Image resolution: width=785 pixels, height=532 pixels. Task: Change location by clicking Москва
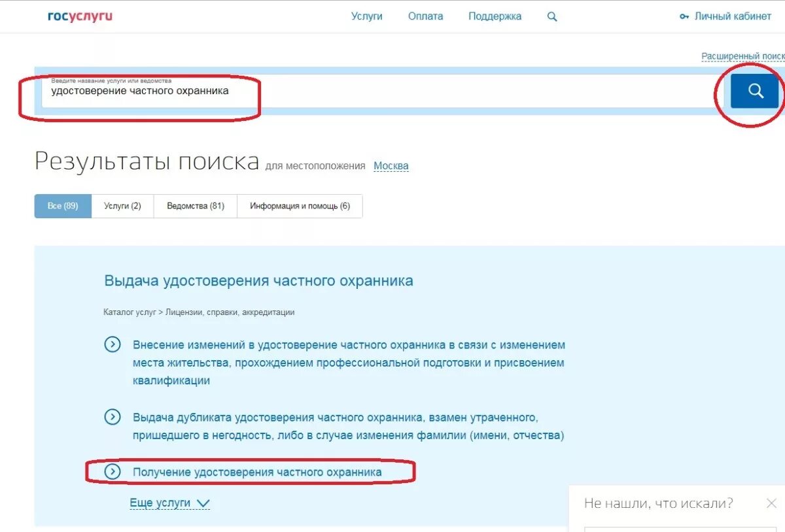point(391,166)
